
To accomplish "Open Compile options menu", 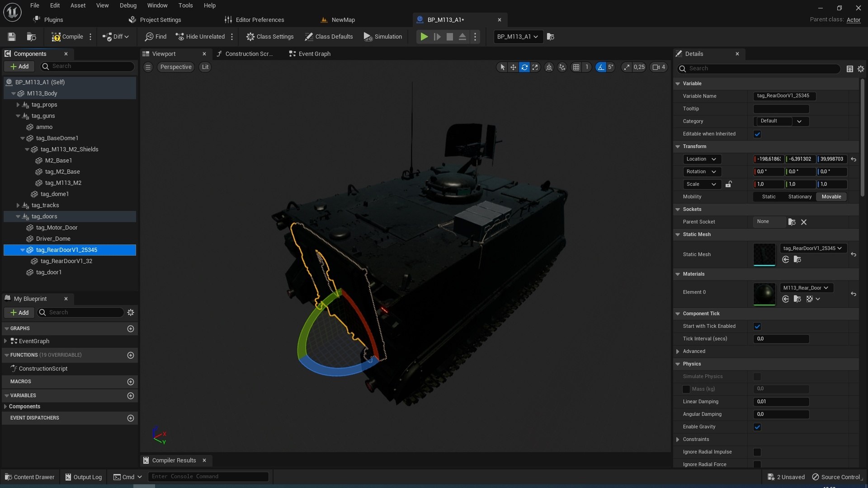I will point(90,37).
